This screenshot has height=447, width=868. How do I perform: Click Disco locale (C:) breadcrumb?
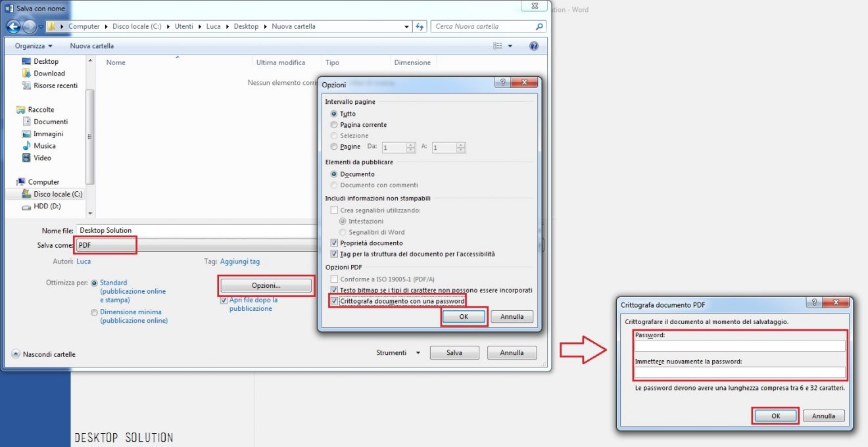137,27
